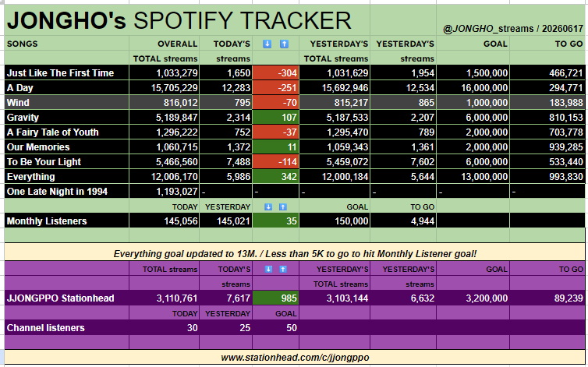588x367 pixels.
Task: Select the Channel listeners 50 goal cell
Action: [x=275, y=327]
